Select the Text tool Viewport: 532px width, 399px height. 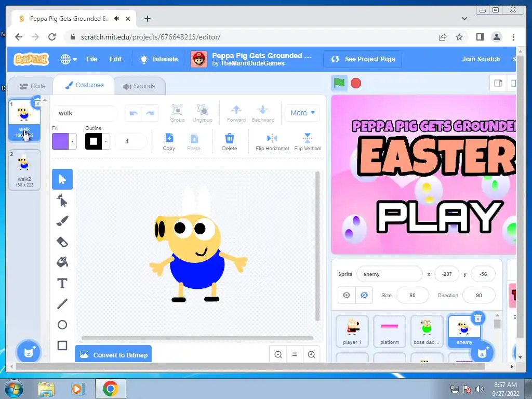(62, 283)
